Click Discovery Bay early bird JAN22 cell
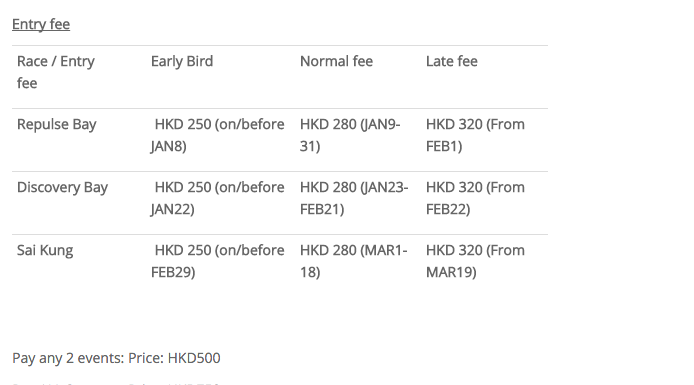Screen dimensions: 694x385 tap(217, 198)
